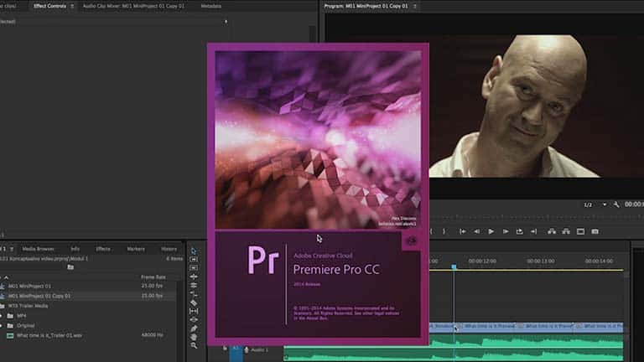Click the Extract button
Viewport: 644px width, 362px height.
566,231
